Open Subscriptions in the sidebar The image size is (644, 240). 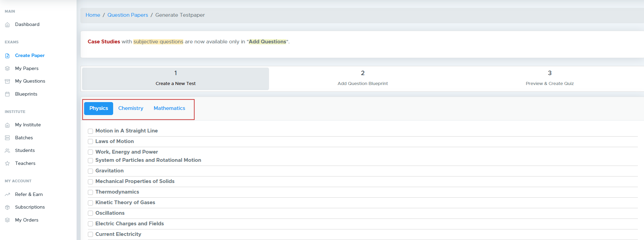tap(30, 207)
